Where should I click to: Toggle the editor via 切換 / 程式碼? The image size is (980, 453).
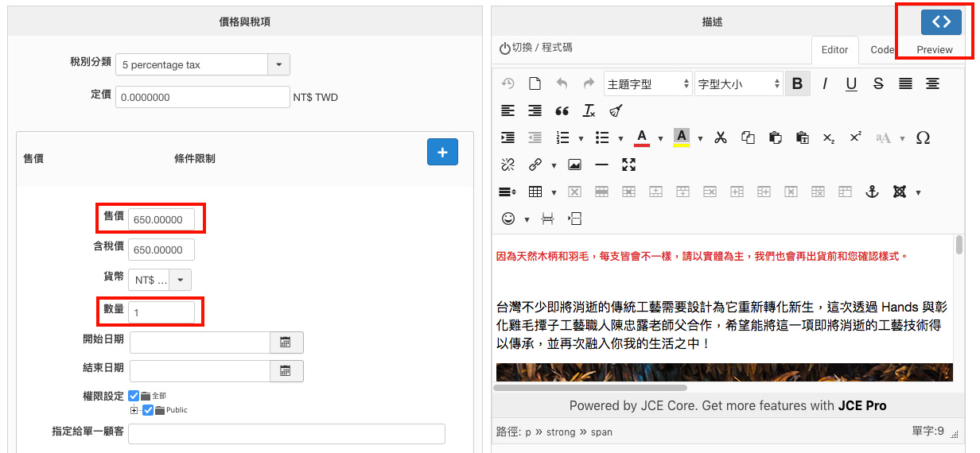coord(535,48)
